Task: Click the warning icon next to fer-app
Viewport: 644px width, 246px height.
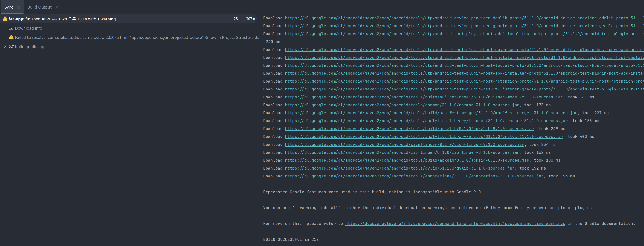Action: click(5, 19)
